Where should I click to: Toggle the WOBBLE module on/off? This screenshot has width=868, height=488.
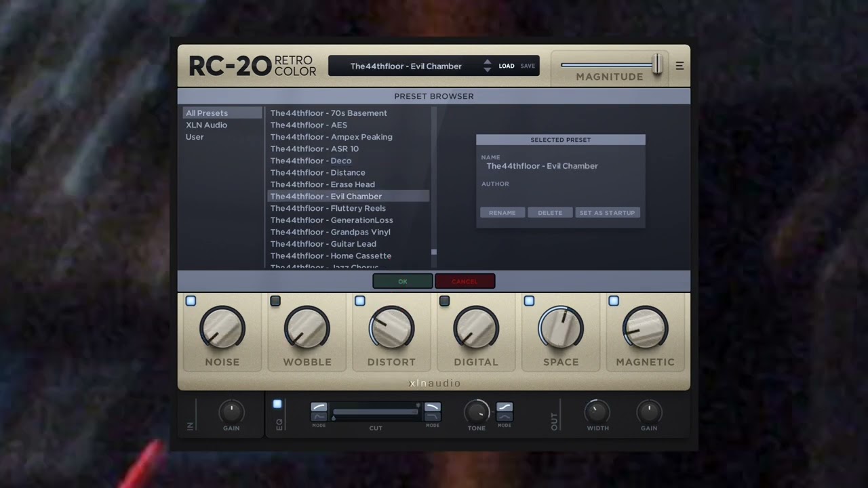point(275,300)
